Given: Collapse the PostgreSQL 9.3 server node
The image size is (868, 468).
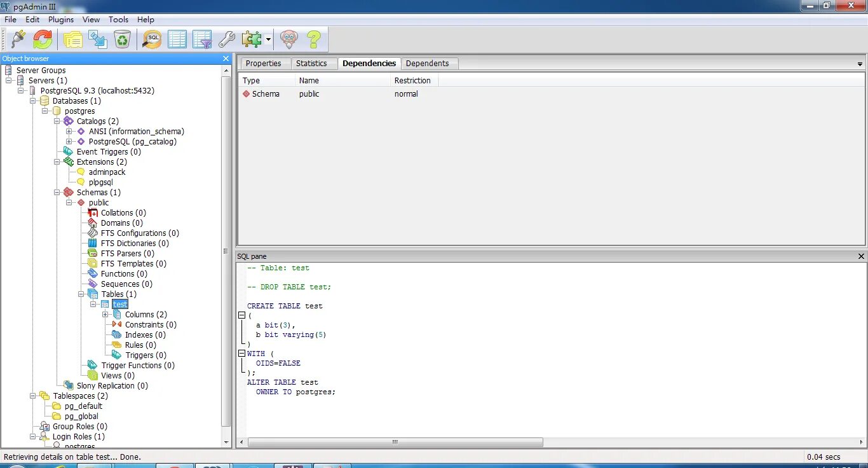Looking at the screenshot, I should click(x=22, y=91).
